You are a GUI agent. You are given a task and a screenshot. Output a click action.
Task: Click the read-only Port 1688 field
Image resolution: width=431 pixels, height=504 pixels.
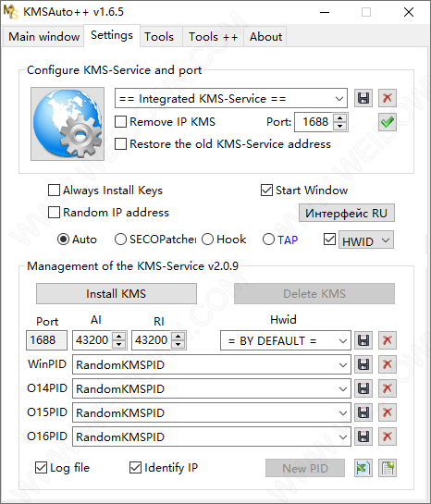coord(46,340)
